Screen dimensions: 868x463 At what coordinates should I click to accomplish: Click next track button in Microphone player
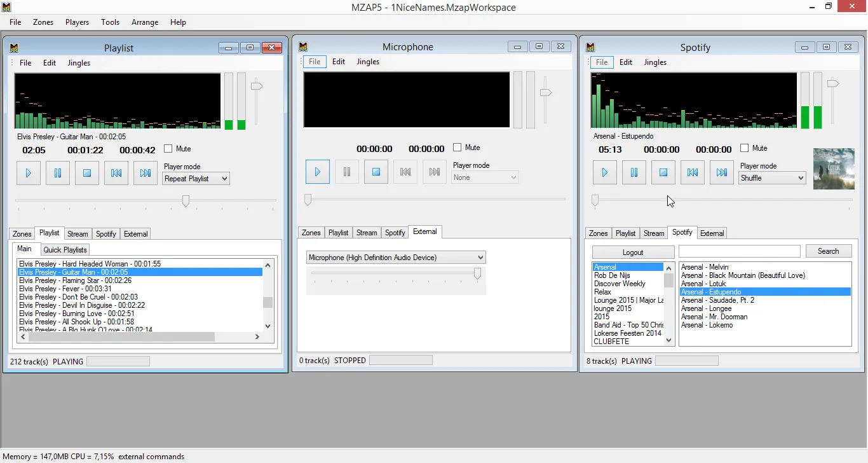435,172
